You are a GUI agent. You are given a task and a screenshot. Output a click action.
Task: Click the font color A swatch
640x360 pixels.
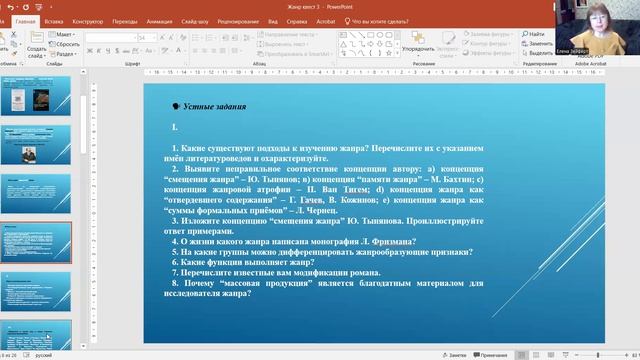coord(178,51)
